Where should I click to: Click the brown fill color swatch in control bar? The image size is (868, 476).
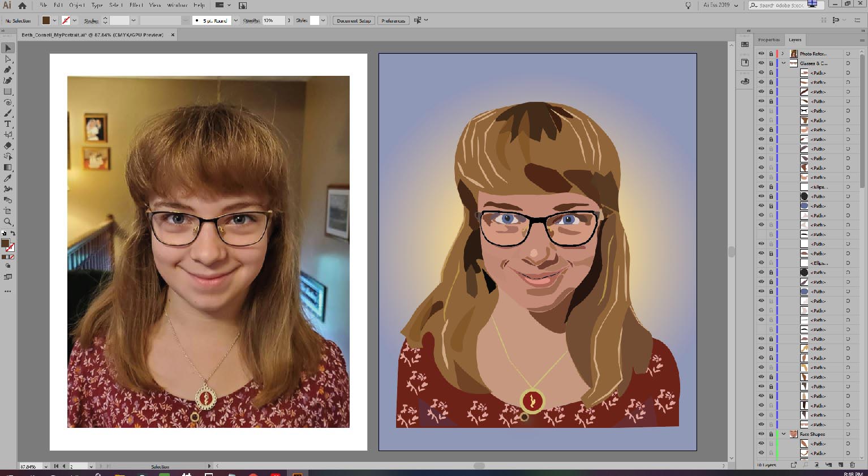[46, 20]
